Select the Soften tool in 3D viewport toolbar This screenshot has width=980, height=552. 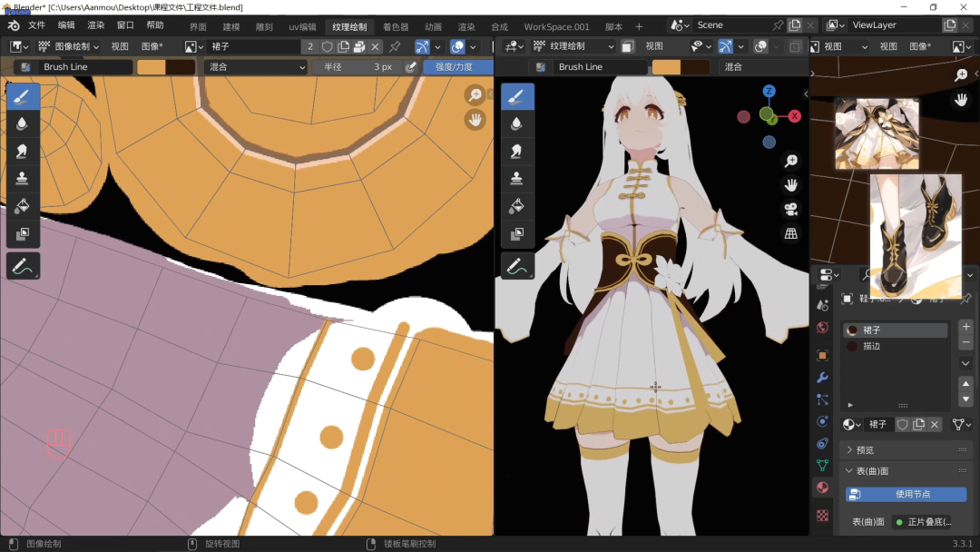517,123
